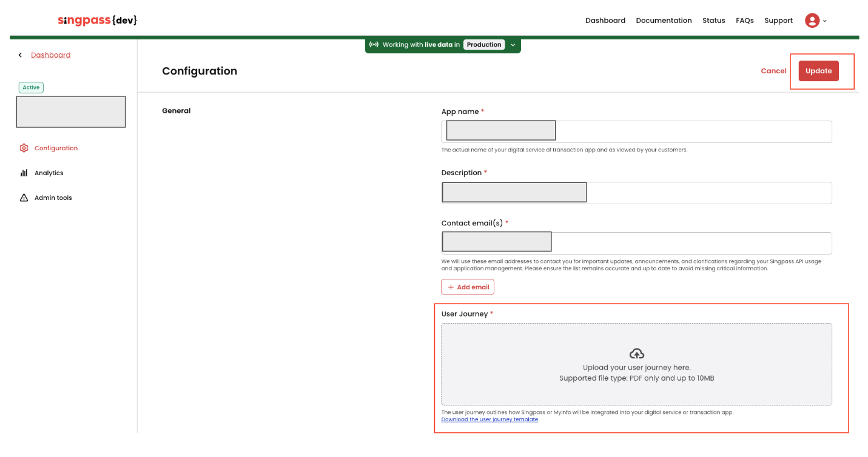Click into the App name field
The width and height of the screenshot is (868, 457).
click(636, 132)
